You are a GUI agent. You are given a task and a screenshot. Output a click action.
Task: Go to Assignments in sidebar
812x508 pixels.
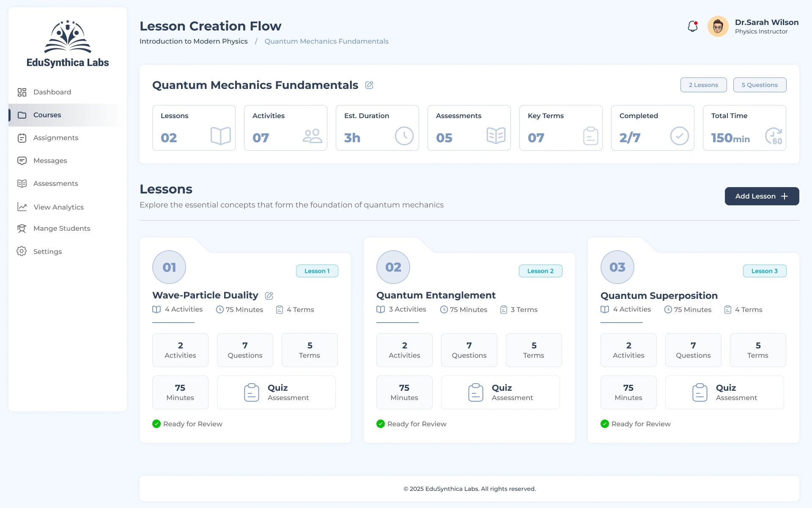tap(55, 138)
